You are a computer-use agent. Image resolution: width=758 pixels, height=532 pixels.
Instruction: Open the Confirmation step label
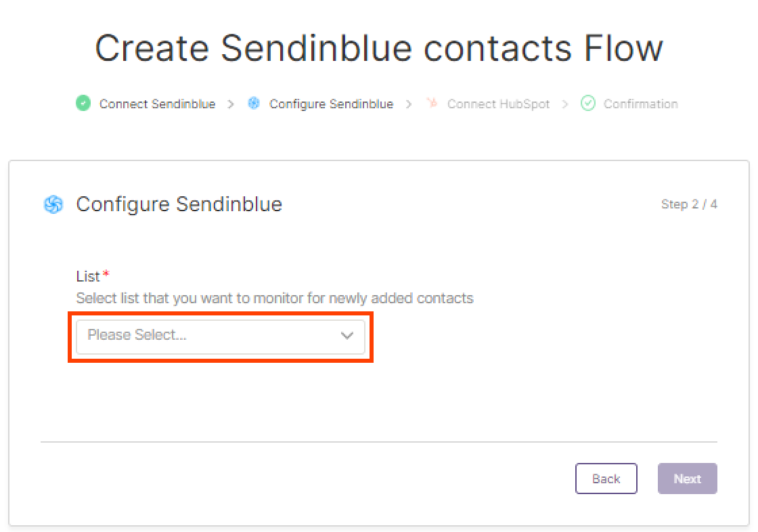coord(640,104)
